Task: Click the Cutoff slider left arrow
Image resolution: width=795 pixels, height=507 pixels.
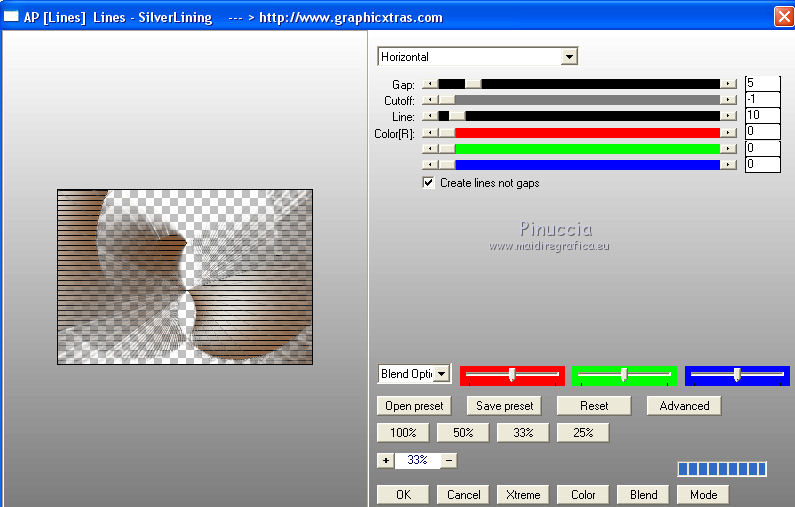Action: point(430,100)
